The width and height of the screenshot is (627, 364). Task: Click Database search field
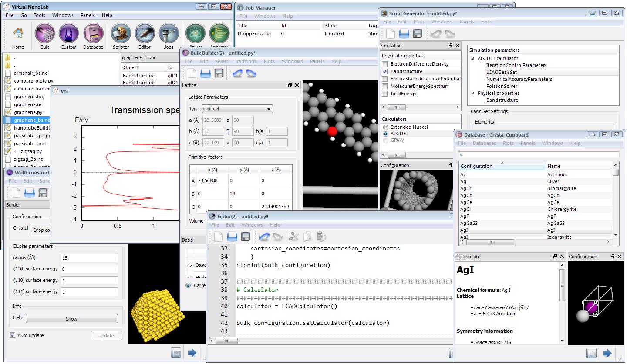539,155
